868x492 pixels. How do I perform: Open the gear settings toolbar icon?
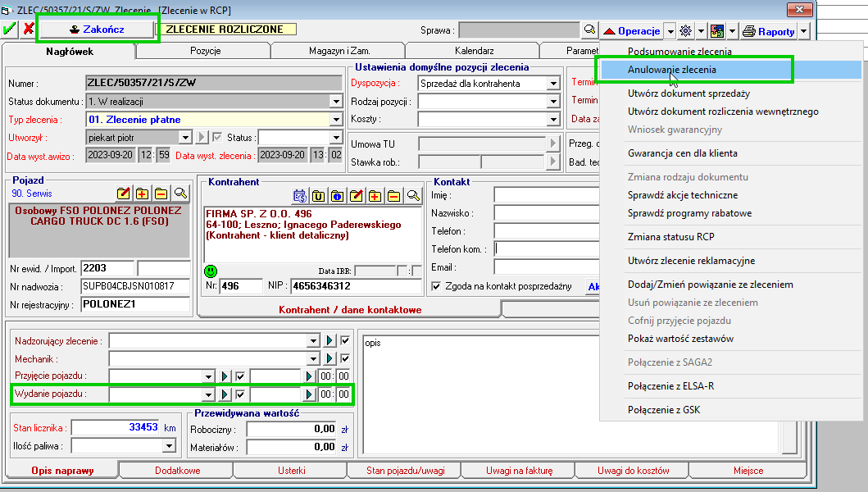(x=686, y=31)
